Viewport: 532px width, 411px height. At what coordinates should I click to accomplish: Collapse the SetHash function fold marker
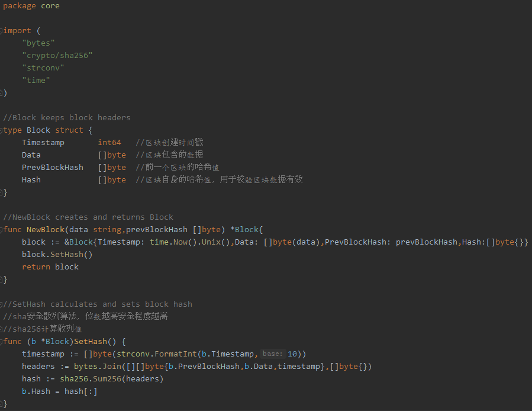coord(1,341)
